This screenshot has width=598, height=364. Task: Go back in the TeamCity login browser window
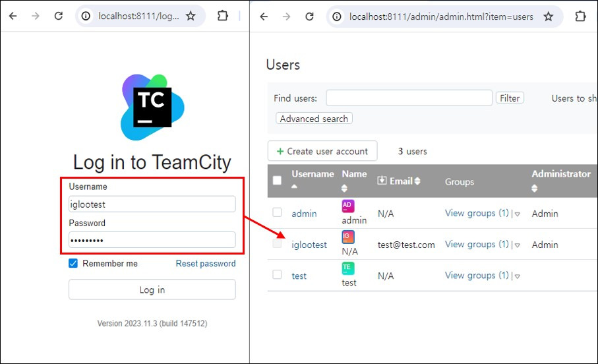click(13, 16)
